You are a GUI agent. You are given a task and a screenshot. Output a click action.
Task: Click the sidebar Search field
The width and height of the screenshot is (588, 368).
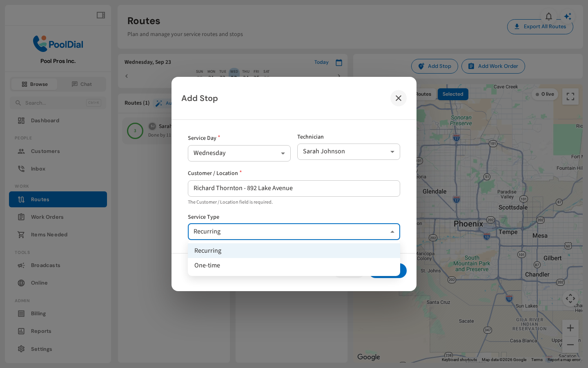[x=58, y=103]
